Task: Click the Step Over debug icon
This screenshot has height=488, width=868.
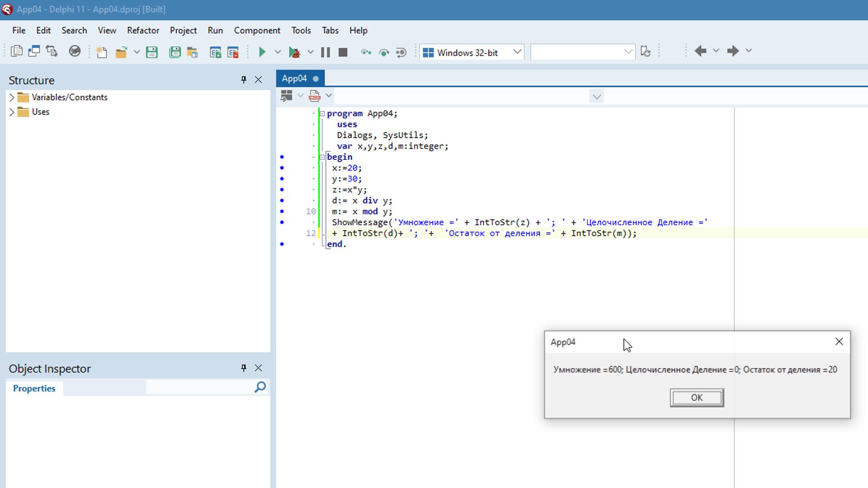Action: click(384, 52)
